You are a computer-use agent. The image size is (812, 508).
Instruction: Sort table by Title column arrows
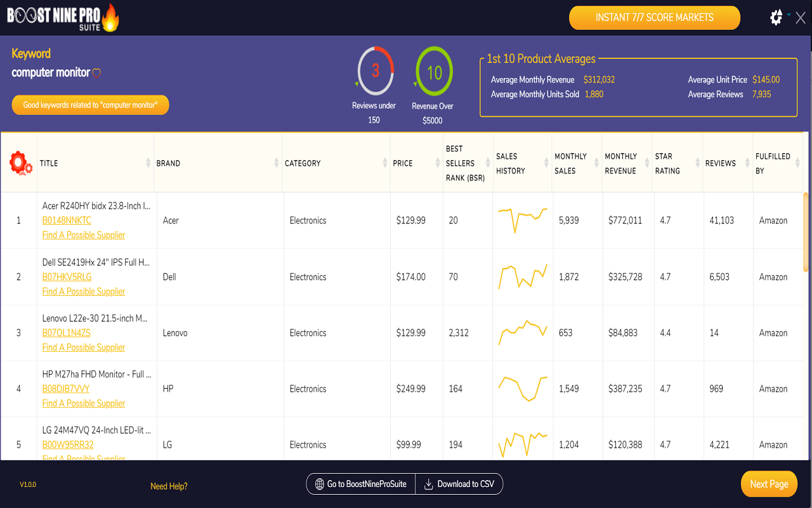(x=148, y=163)
